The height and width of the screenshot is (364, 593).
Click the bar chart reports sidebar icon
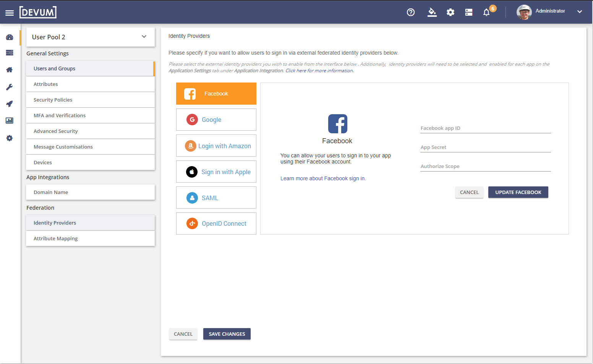(10, 121)
